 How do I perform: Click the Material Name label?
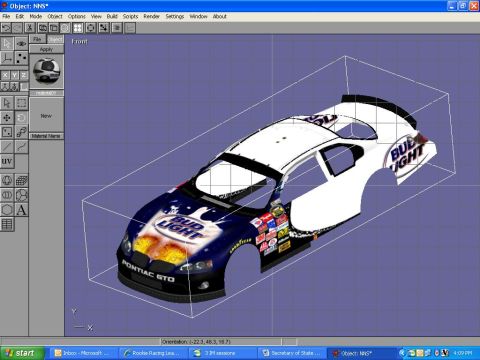pyautogui.click(x=46, y=136)
